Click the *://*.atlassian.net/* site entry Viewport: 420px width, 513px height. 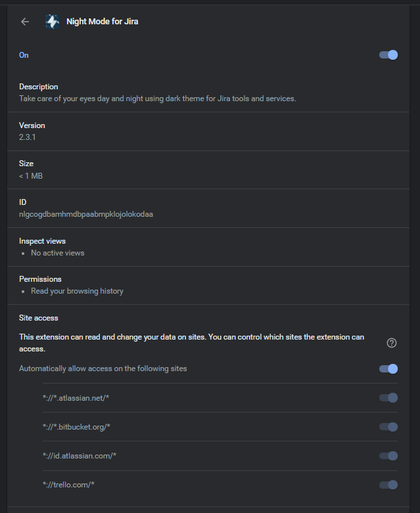point(80,398)
